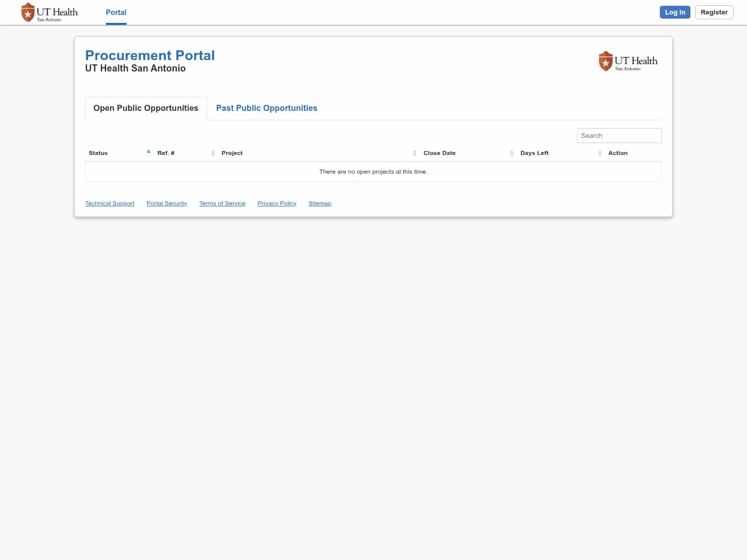
Task: Click the ascending sort arrow on Status column
Action: pyautogui.click(x=149, y=151)
